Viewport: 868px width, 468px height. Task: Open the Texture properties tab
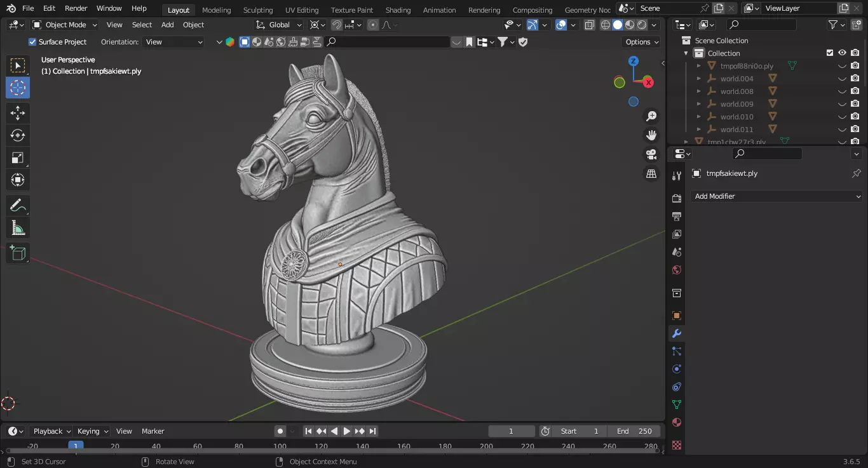click(677, 445)
